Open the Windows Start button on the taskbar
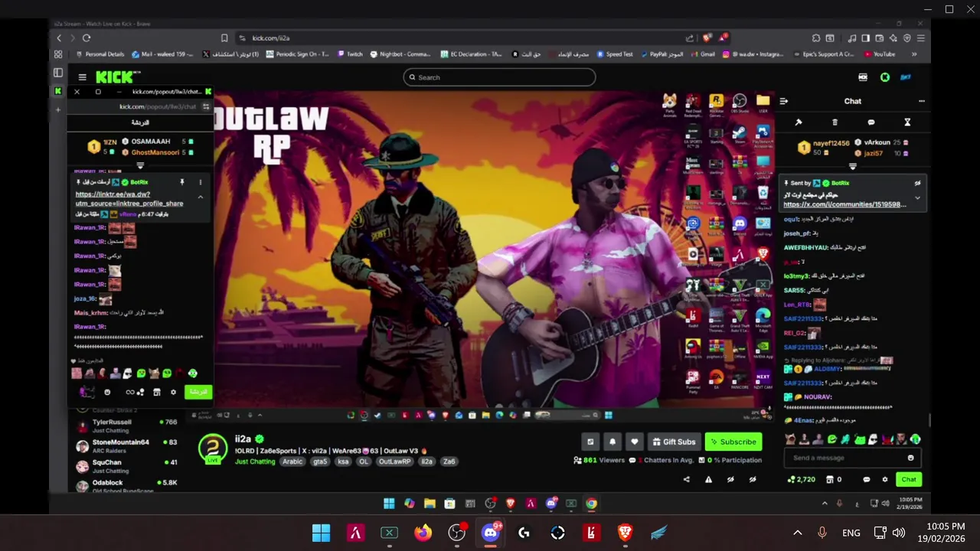Viewport: 980px width, 551px height. pos(321,533)
